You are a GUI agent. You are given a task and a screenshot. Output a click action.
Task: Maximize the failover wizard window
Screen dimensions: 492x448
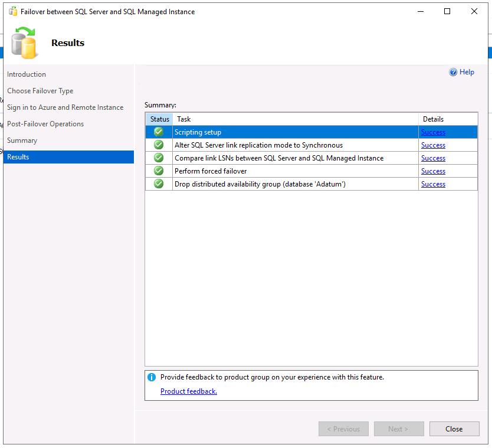point(447,12)
